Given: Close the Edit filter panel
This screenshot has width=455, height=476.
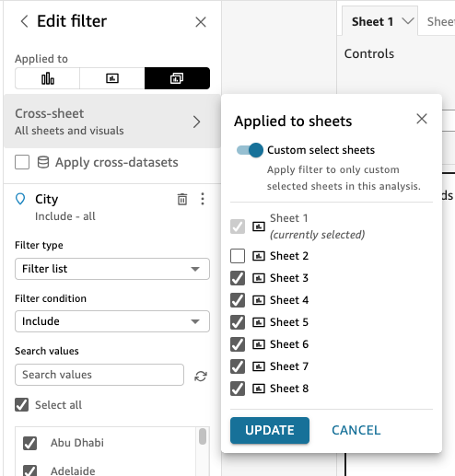Looking at the screenshot, I should point(201,22).
